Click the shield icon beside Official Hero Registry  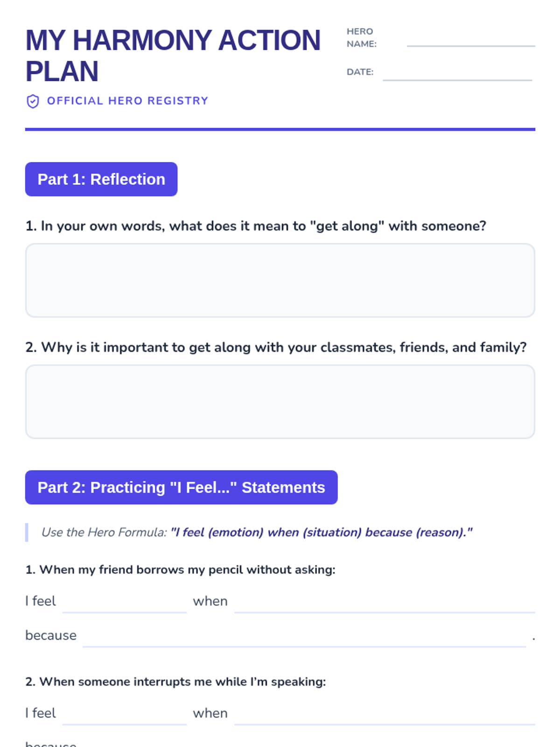tap(33, 101)
